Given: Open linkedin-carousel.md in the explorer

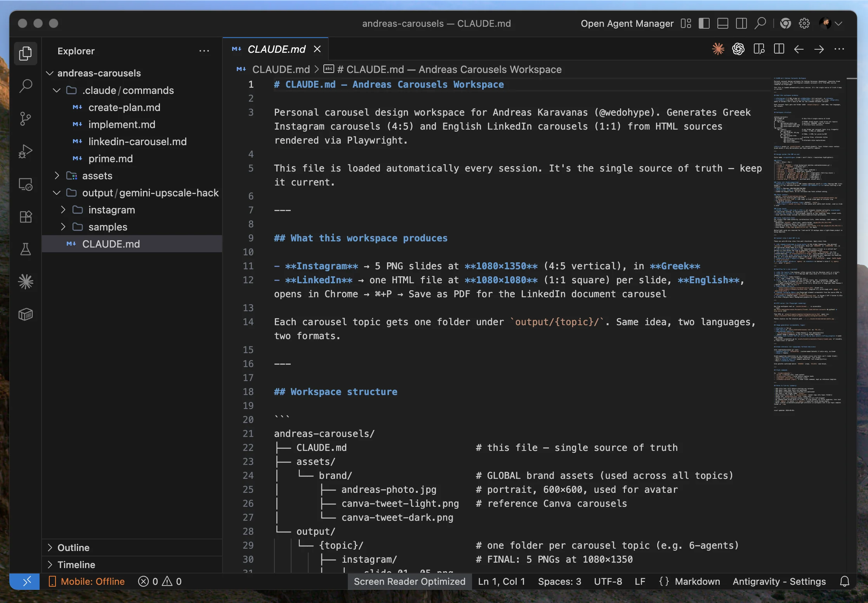Looking at the screenshot, I should (x=137, y=141).
